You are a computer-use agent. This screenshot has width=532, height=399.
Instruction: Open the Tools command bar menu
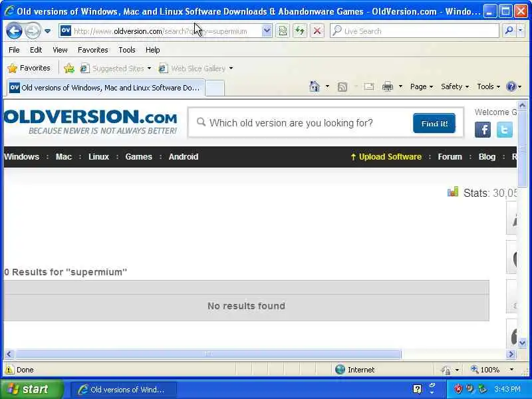click(488, 86)
